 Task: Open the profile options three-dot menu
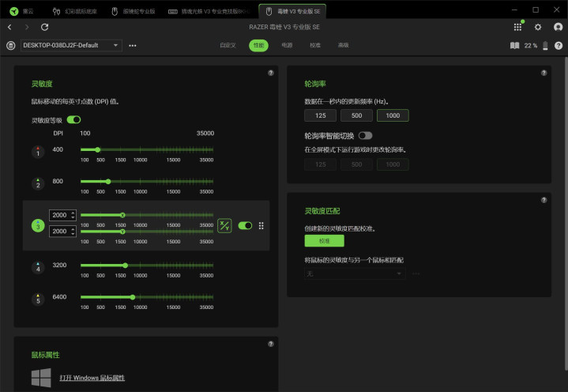click(133, 46)
